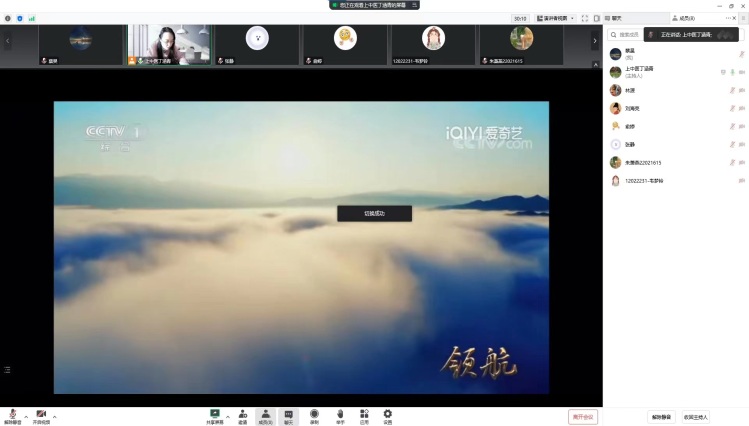Open the speaker view layout dropdown
The width and height of the screenshot is (749, 426).
coord(556,18)
